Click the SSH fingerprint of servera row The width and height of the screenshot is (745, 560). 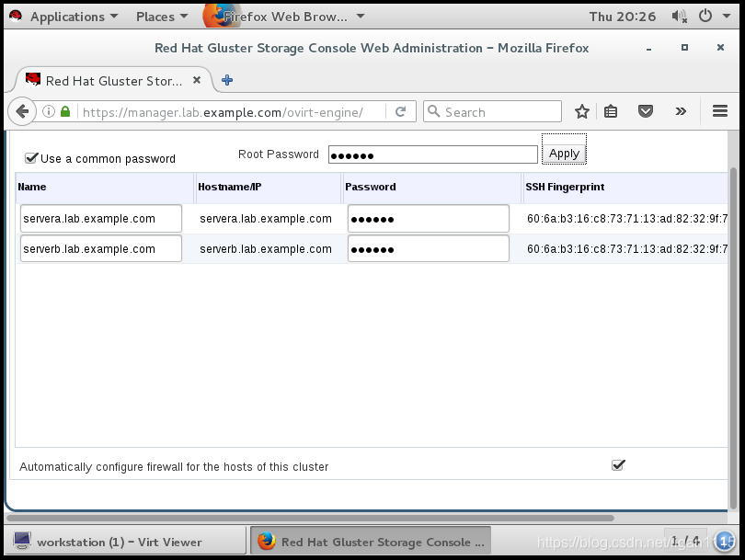[627, 219]
